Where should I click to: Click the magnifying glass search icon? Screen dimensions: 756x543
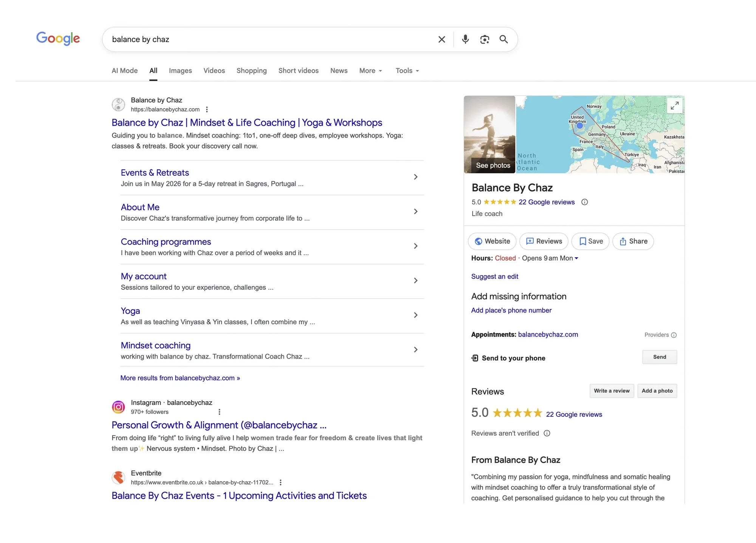click(x=503, y=39)
